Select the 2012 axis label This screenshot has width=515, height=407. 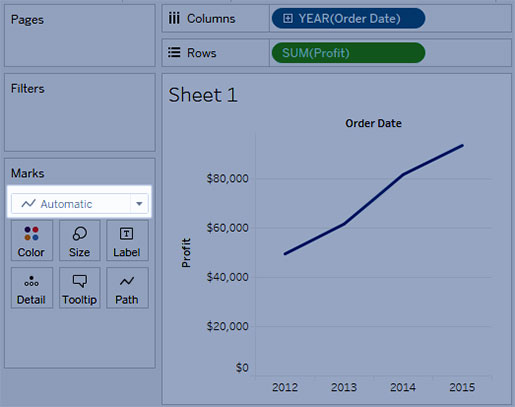point(285,387)
